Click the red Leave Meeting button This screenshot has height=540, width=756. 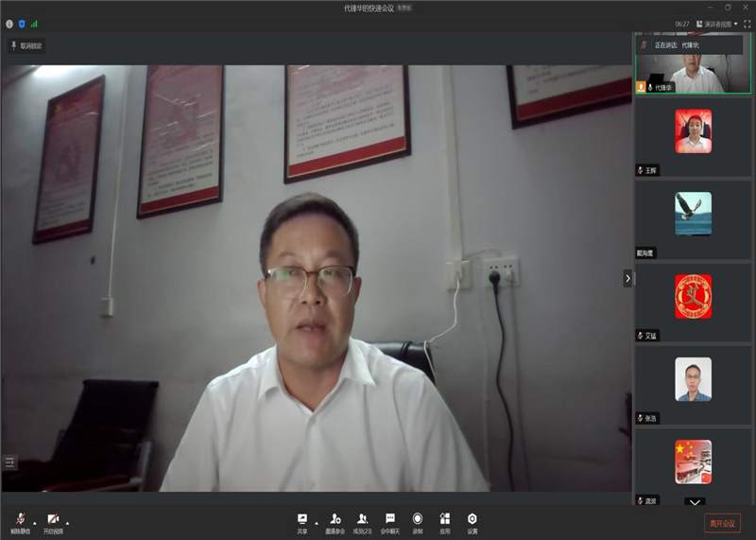click(x=722, y=523)
